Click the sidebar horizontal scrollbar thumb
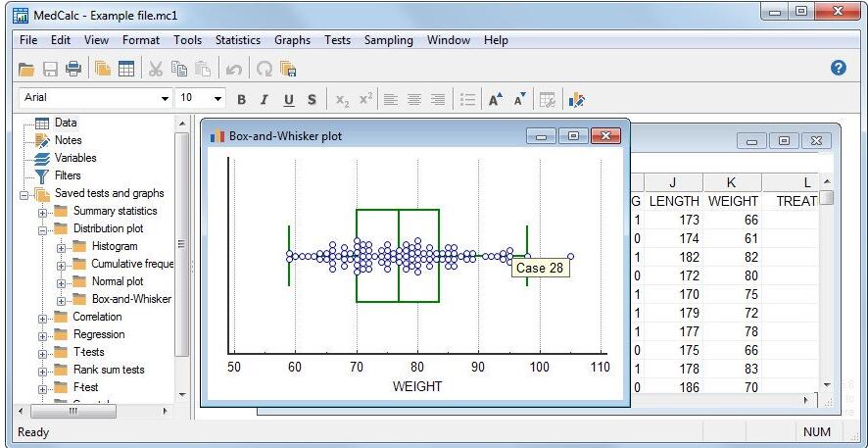The image size is (868, 448). [x=73, y=411]
